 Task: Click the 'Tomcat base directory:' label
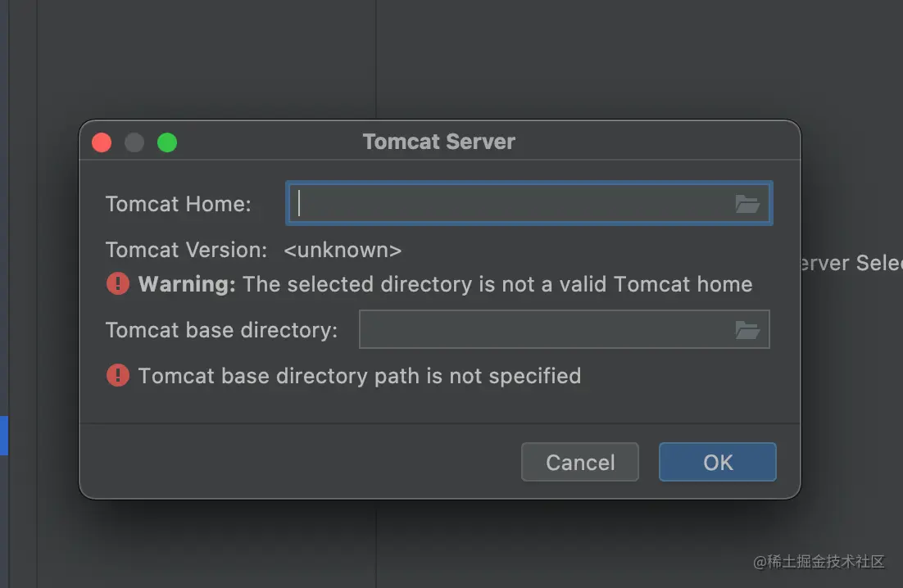pyautogui.click(x=222, y=330)
